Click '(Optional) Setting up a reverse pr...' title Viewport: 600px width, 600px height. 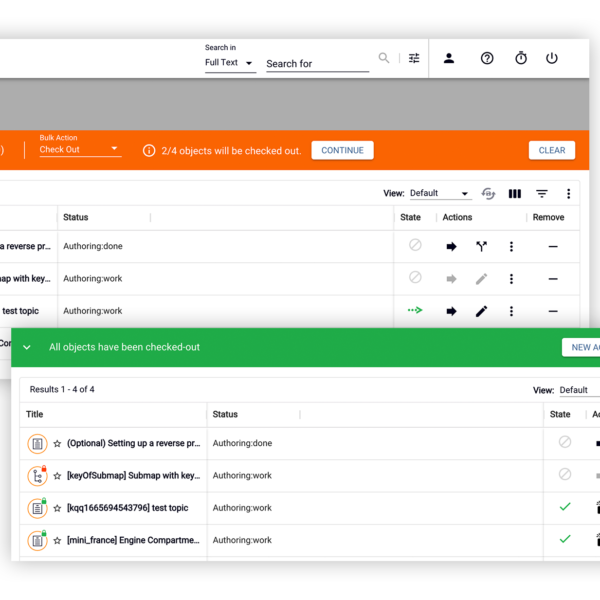point(134,443)
